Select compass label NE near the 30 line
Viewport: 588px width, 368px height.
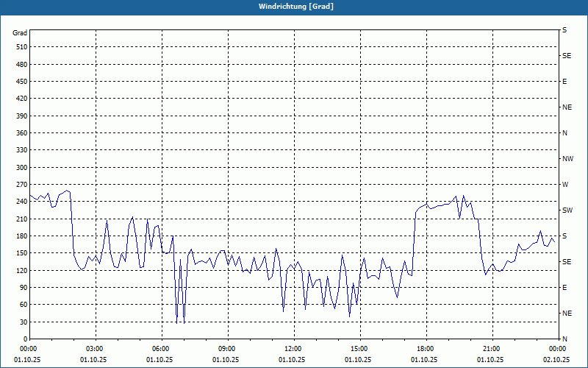pyautogui.click(x=567, y=314)
